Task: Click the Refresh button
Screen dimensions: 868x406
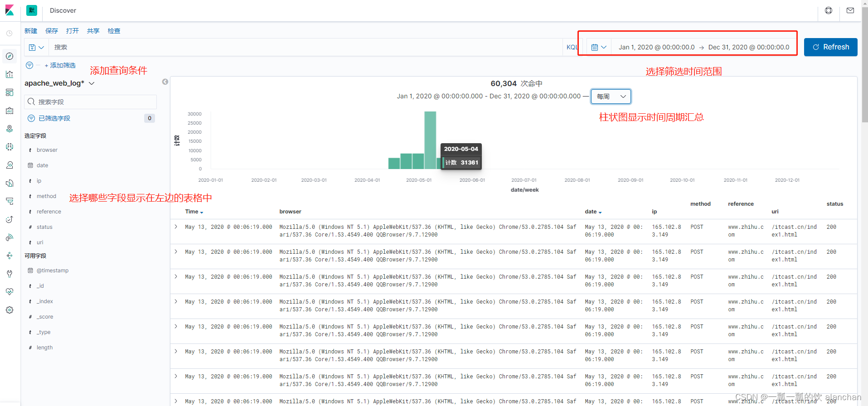Action: tap(830, 47)
